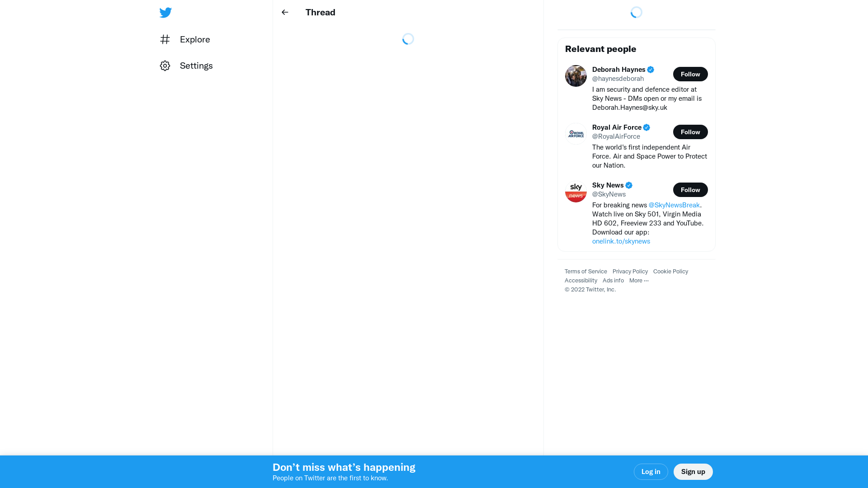Open Explore via the hashtag icon

click(165, 39)
